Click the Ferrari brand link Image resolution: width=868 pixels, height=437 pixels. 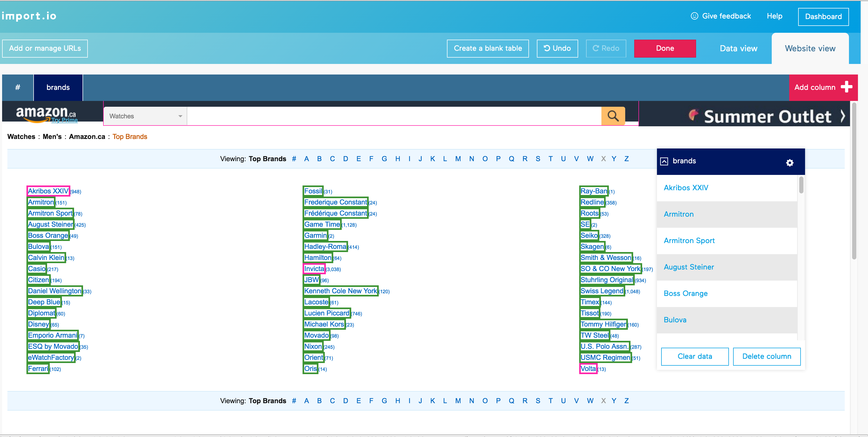click(x=38, y=369)
